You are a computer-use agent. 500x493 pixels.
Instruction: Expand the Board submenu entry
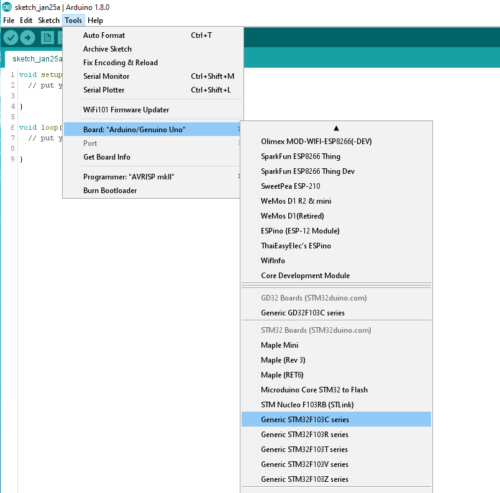coord(152,129)
